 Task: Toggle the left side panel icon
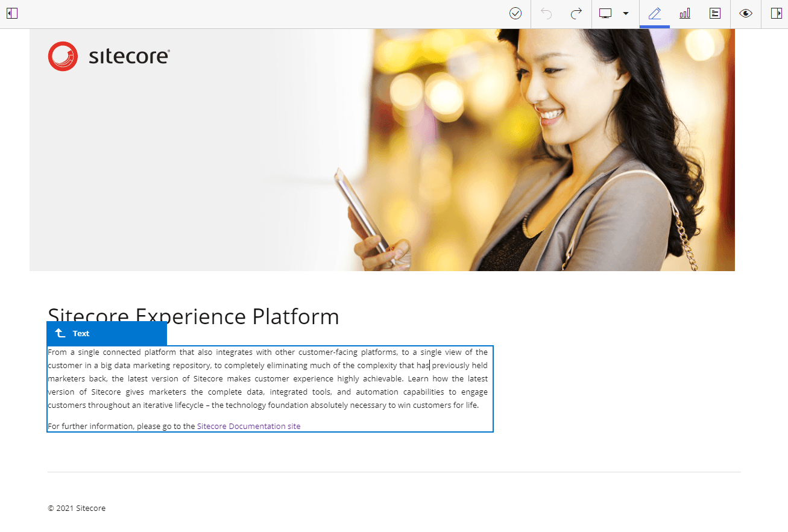point(12,13)
